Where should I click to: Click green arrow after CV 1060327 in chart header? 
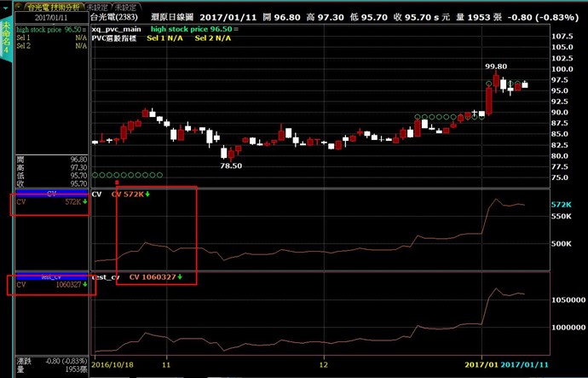(180, 277)
